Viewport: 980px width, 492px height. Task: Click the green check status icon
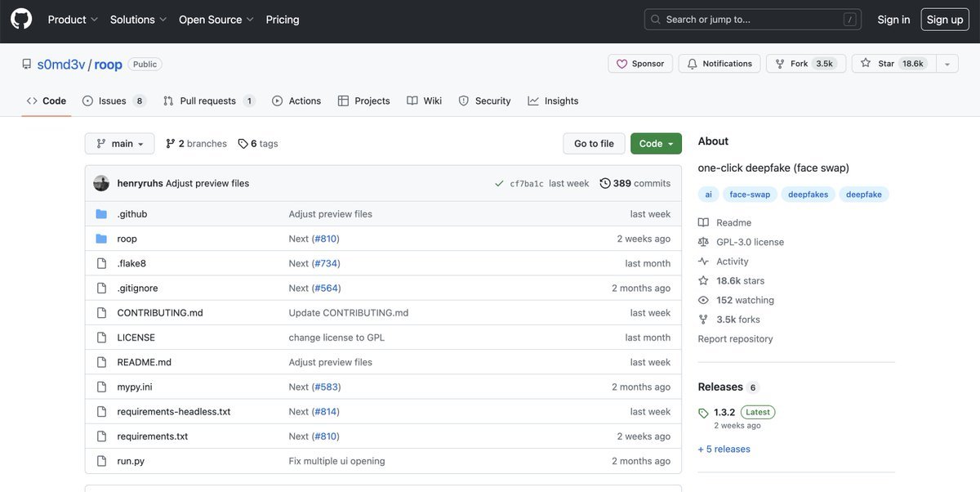pyautogui.click(x=499, y=184)
